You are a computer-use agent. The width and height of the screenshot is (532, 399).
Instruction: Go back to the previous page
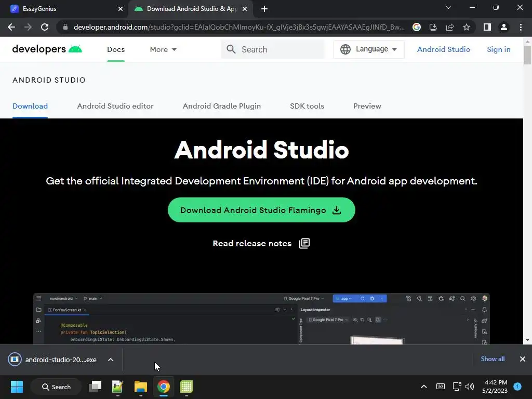(x=11, y=27)
